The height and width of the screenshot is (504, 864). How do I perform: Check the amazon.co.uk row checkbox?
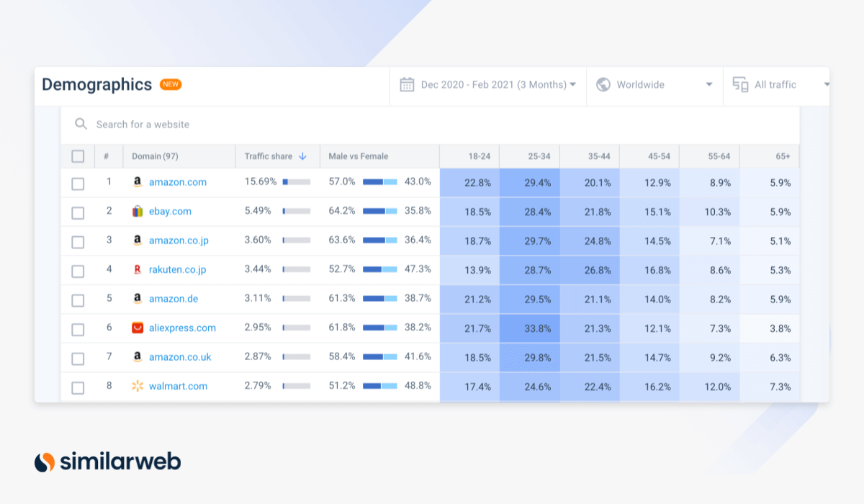coord(78,359)
